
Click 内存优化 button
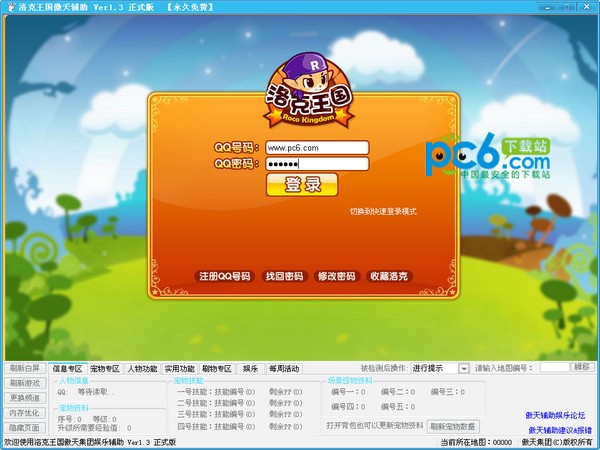[x=25, y=413]
